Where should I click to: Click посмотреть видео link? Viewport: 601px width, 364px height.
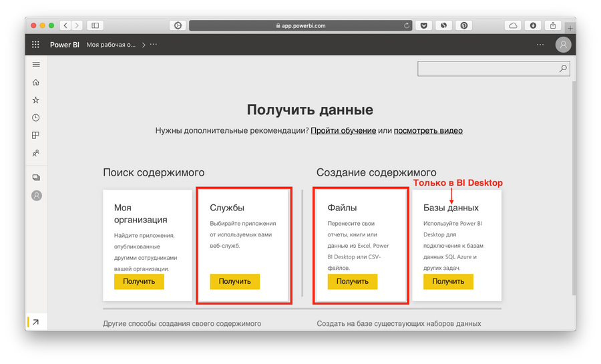coord(428,131)
